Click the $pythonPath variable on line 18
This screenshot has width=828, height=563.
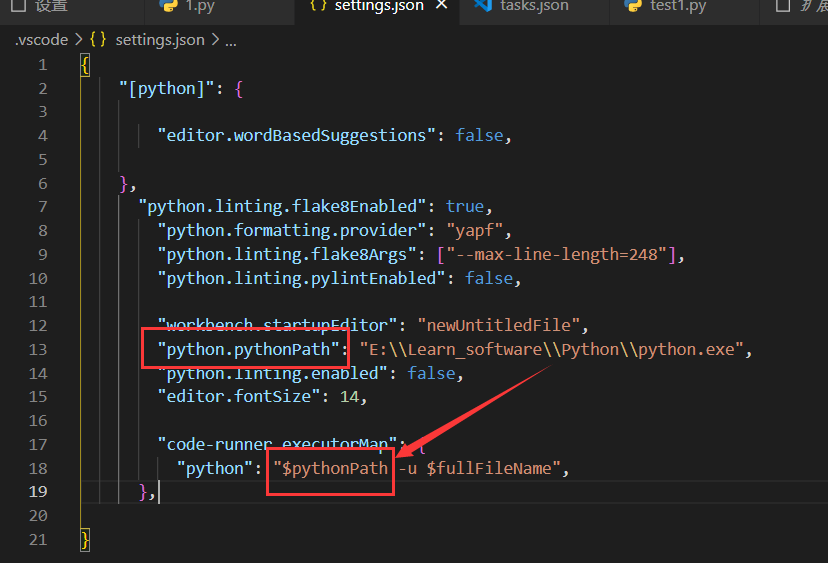(x=335, y=468)
